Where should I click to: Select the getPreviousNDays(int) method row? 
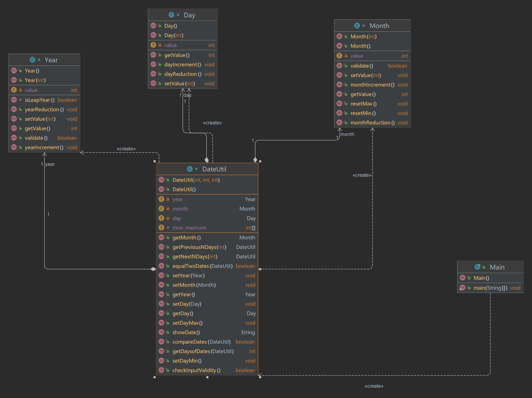coord(199,247)
